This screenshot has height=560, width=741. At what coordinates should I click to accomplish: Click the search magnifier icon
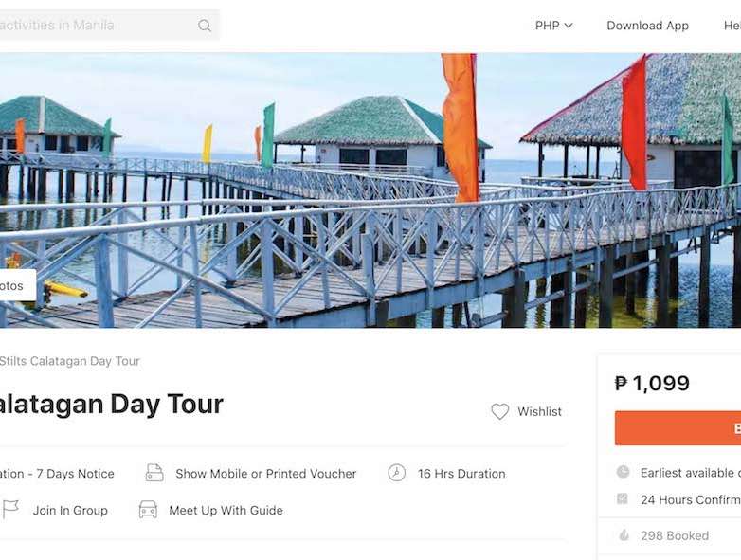tap(205, 26)
